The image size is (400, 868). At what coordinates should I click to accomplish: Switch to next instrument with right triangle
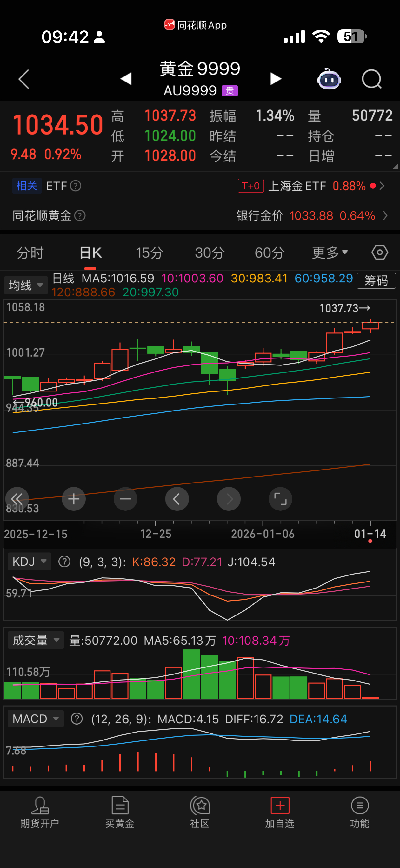276,79
